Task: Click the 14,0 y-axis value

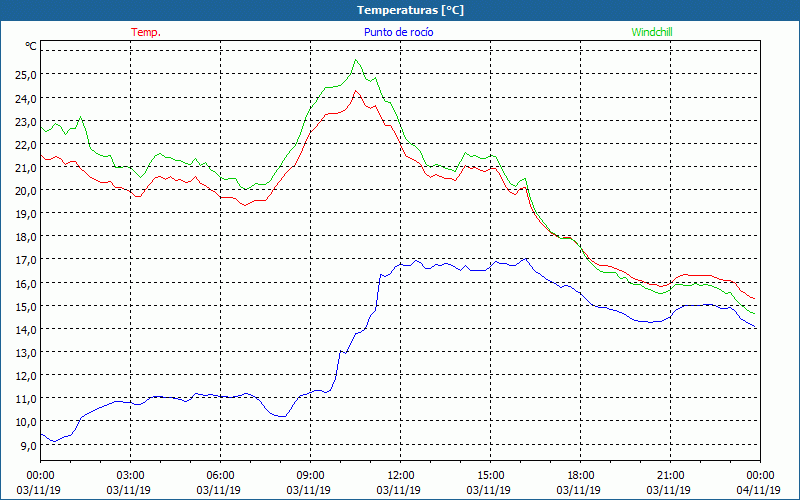Action: 26,330
